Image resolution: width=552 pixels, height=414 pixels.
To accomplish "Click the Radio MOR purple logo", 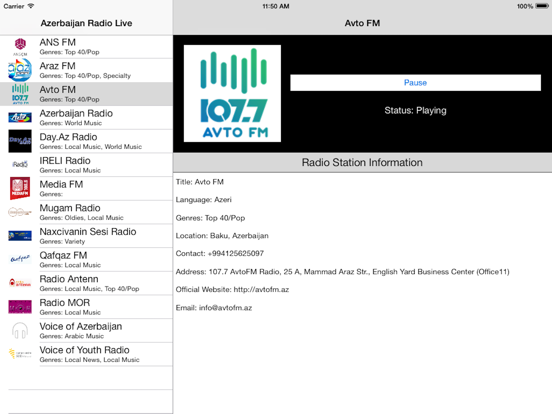I will [x=20, y=307].
